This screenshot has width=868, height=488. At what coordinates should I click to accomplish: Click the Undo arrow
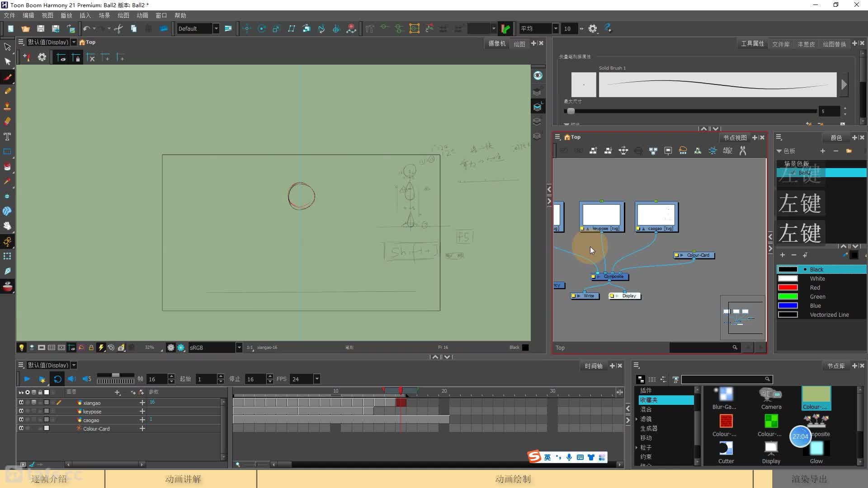pos(86,28)
